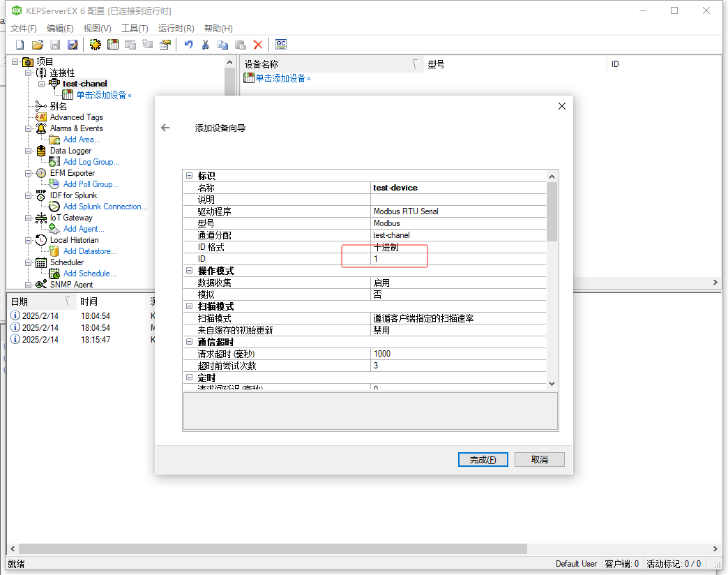
Task: Click the Save As toolbar icon
Action: click(73, 45)
